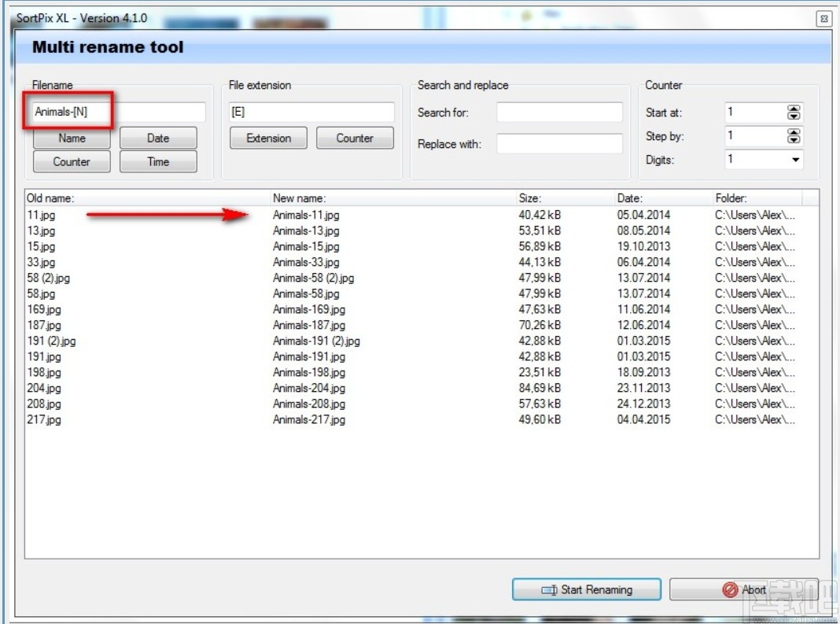
Task: Click date value 18.09.2013
Action: tap(643, 372)
